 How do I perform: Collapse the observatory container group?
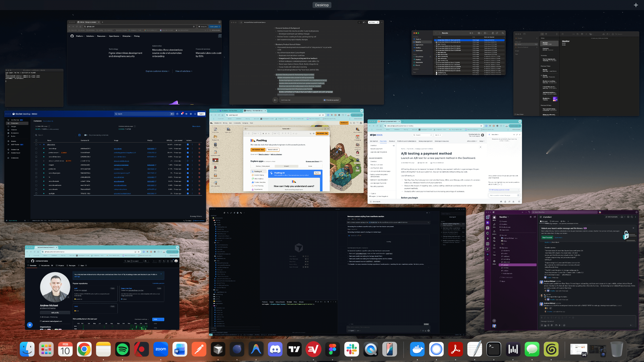click(40, 145)
